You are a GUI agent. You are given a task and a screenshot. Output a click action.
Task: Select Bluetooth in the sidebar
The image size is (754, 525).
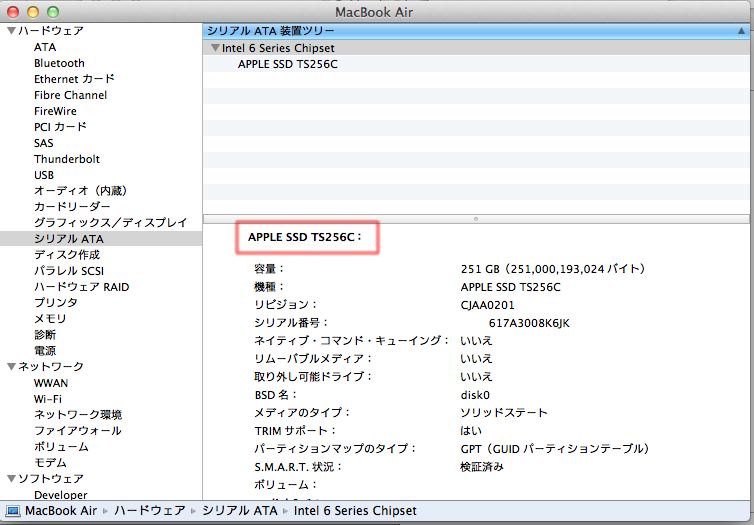pyautogui.click(x=59, y=63)
